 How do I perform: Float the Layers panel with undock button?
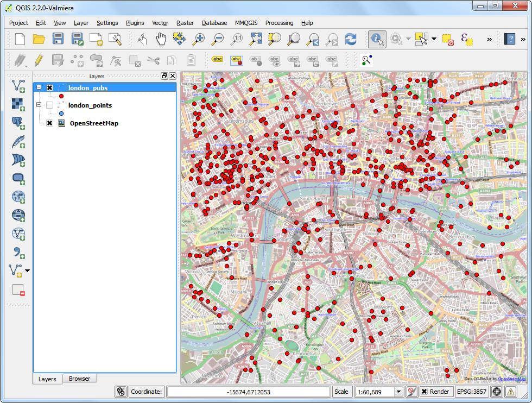(164, 76)
